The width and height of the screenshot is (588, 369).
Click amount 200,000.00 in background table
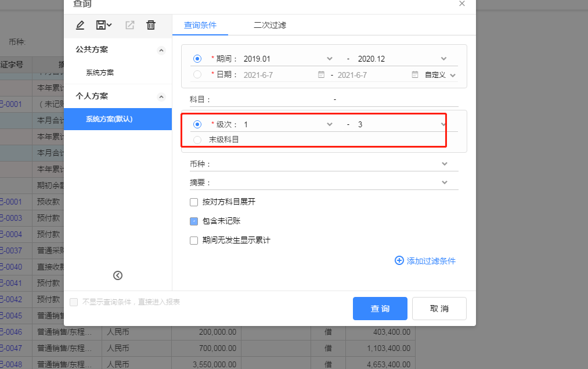pos(218,332)
